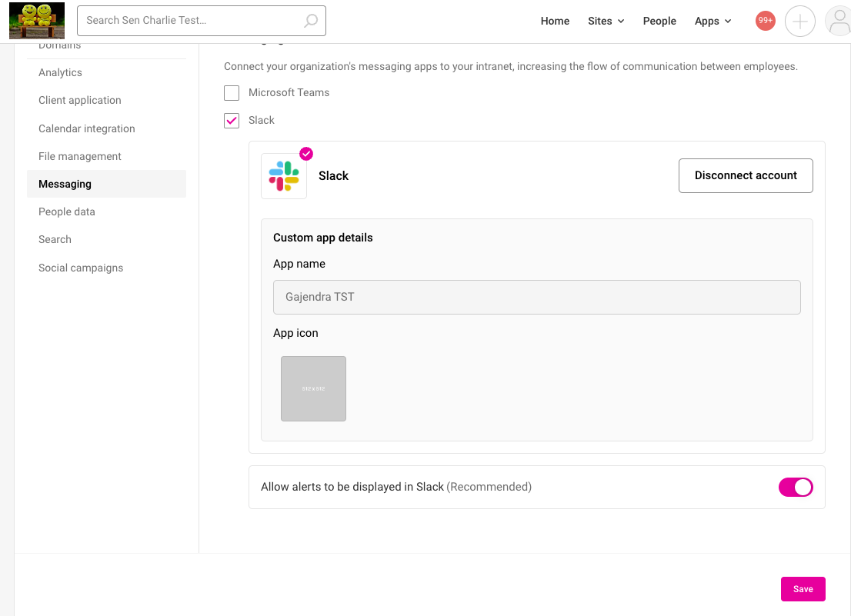Click the Slack logo icon
The image size is (851, 616).
283,175
